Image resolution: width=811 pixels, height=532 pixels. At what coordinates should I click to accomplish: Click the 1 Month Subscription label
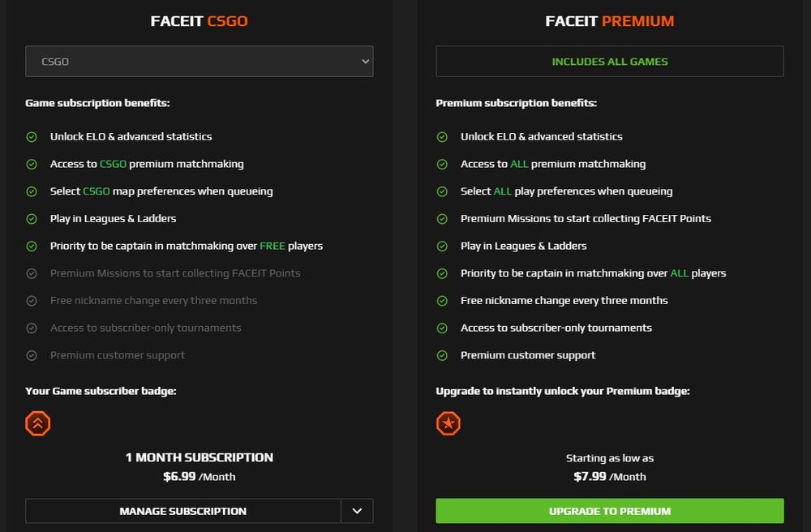pos(199,457)
